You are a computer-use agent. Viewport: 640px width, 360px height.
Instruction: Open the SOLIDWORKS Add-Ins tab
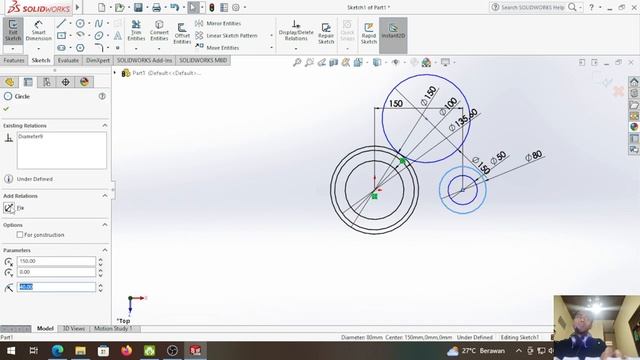tap(144, 60)
